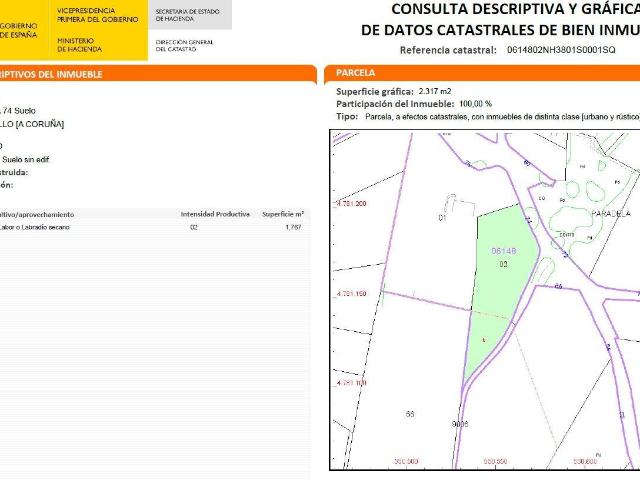Click the Vicepresidencia Primera del Gobierno text
The image size is (640, 480).
click(x=97, y=14)
